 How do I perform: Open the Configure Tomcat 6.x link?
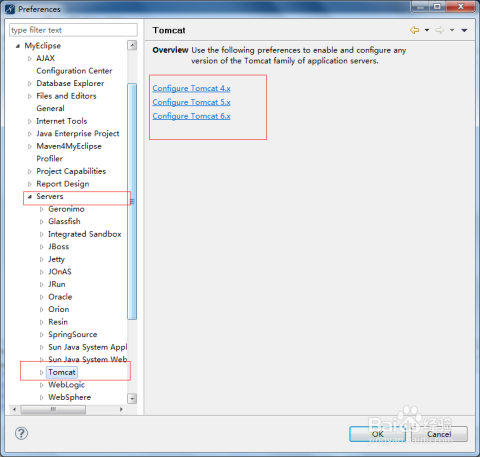pos(191,116)
